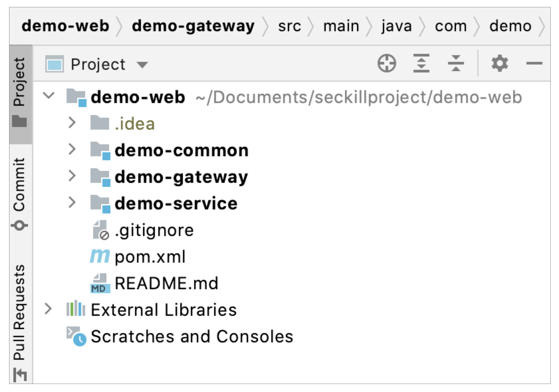
Task: Click the Scratches and Consoles icon
Action: pyautogui.click(x=76, y=336)
